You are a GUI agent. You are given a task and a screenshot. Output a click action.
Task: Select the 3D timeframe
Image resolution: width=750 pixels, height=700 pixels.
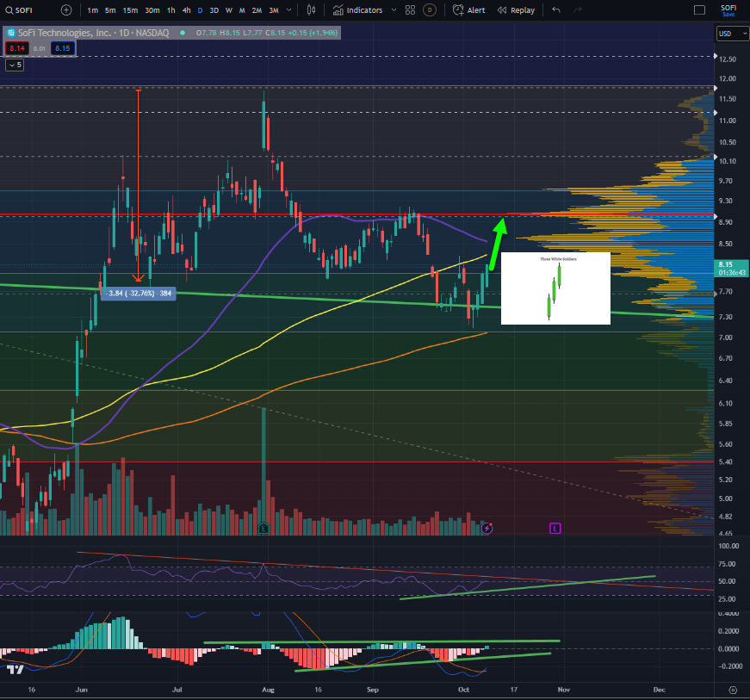(214, 10)
